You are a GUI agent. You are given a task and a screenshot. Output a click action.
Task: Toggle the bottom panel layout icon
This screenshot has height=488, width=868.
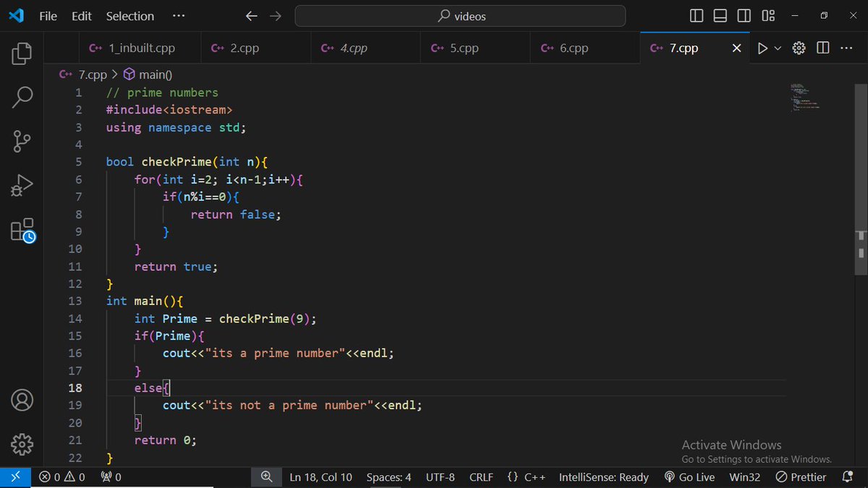pyautogui.click(x=720, y=16)
